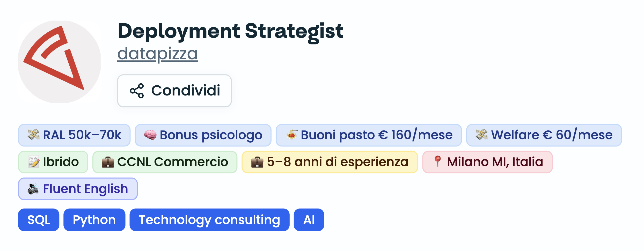Select the Technology consulting tag
This screenshot has height=251, width=644.
pos(209,220)
